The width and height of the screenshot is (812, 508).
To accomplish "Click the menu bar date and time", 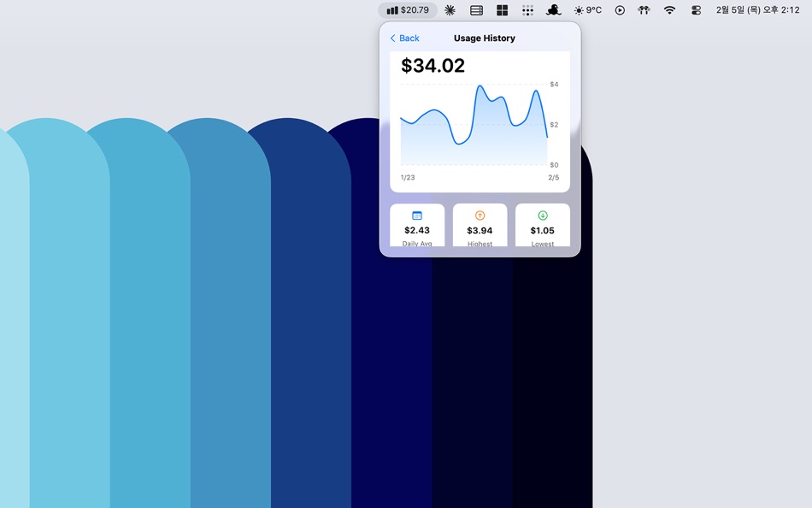I will click(x=757, y=10).
